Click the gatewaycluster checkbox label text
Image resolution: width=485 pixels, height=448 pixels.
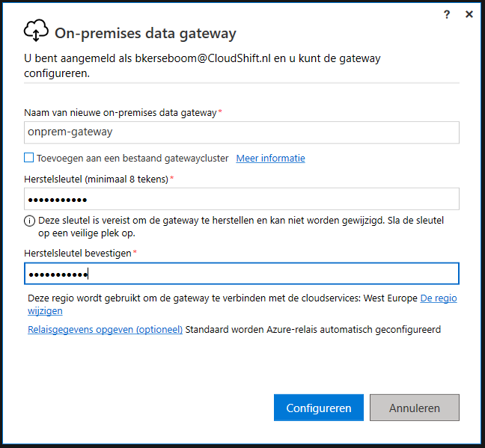(132, 159)
